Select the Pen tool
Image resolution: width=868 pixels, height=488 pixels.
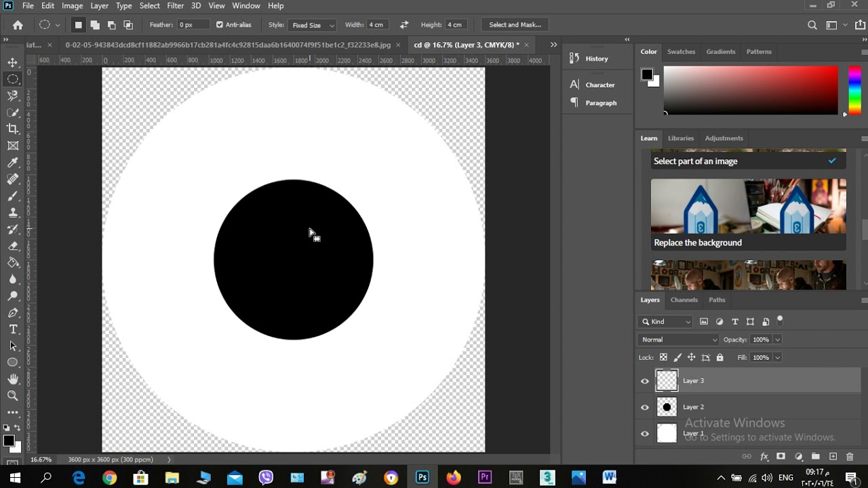[13, 312]
